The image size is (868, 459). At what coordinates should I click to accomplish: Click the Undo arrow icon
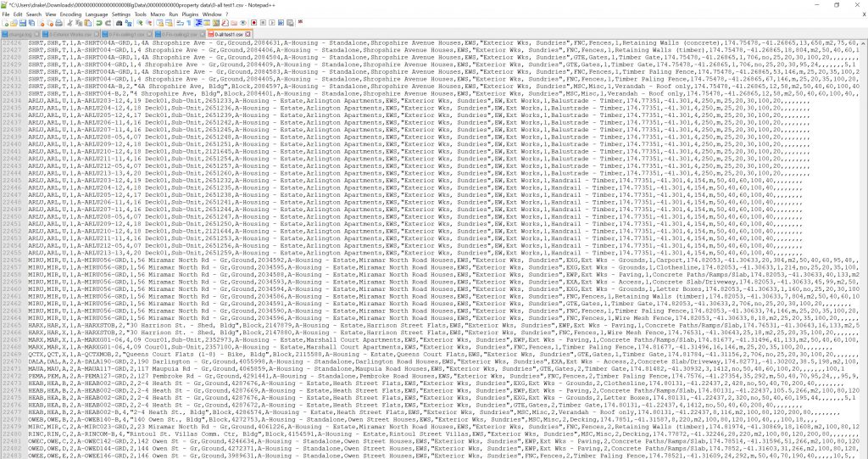98,23
